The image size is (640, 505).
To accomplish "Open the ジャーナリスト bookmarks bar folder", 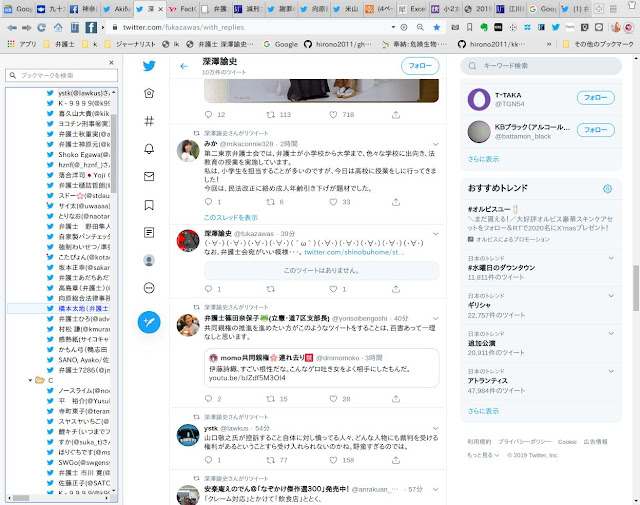I will pyautogui.click(x=130, y=44).
